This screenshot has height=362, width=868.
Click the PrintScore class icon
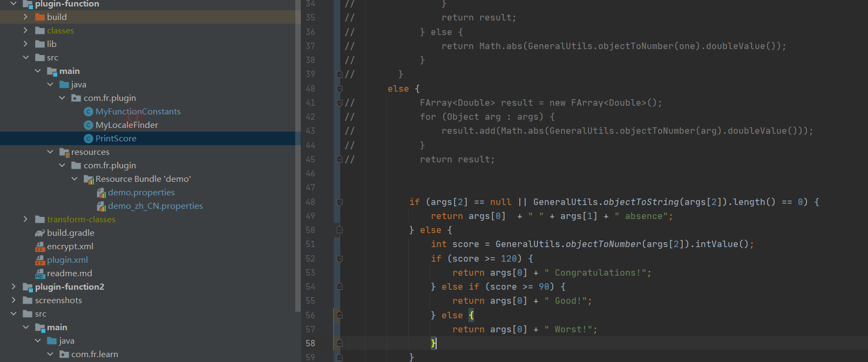(89, 139)
